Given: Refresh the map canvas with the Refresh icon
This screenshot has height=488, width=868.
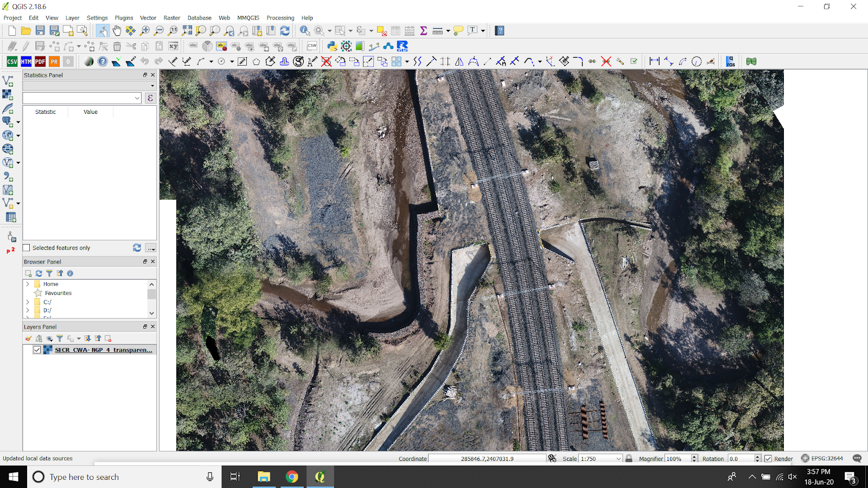Looking at the screenshot, I should click(x=285, y=31).
